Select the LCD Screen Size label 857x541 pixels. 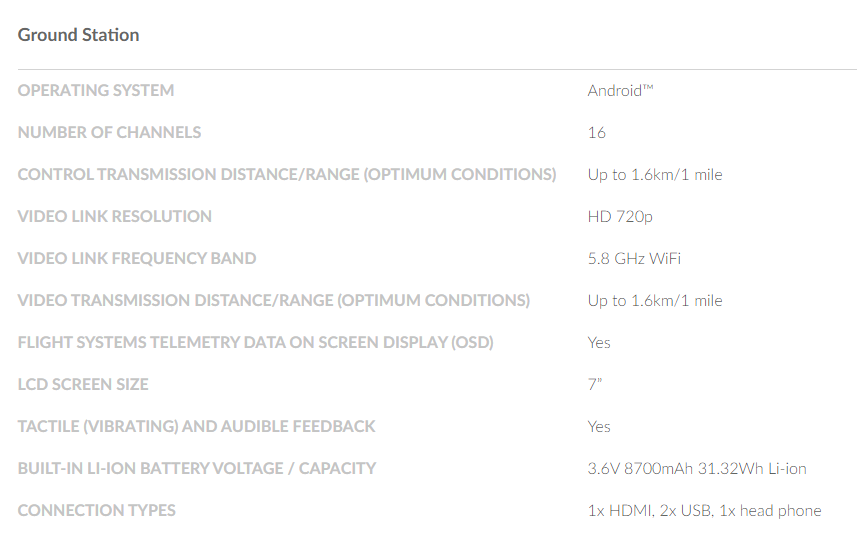tap(83, 384)
